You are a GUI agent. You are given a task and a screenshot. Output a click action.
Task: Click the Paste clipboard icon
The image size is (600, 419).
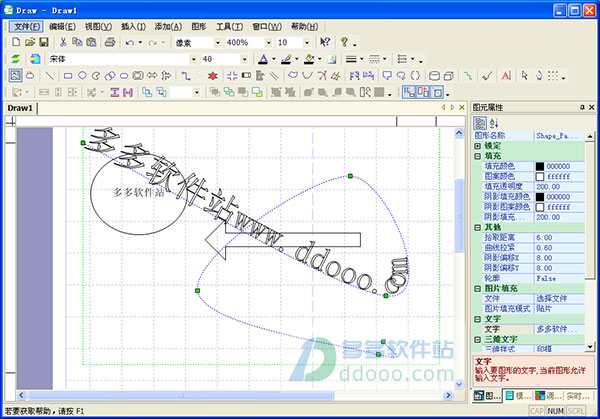91,42
